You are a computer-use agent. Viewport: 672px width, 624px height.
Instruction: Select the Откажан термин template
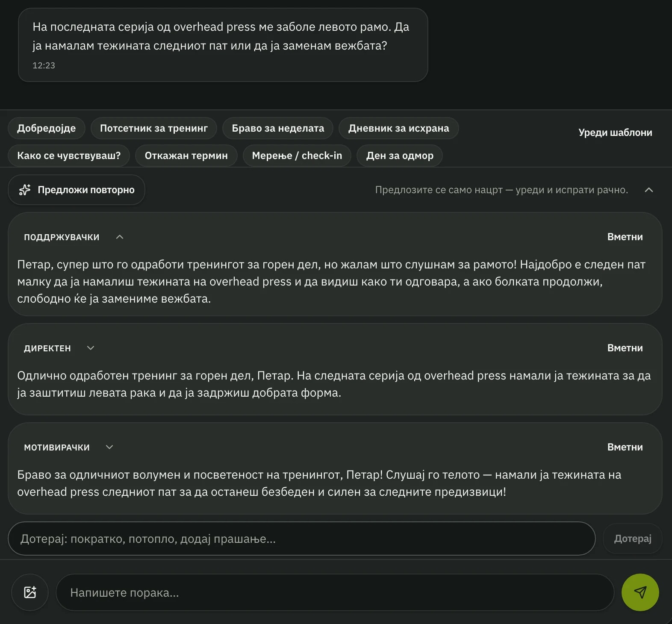click(x=186, y=156)
